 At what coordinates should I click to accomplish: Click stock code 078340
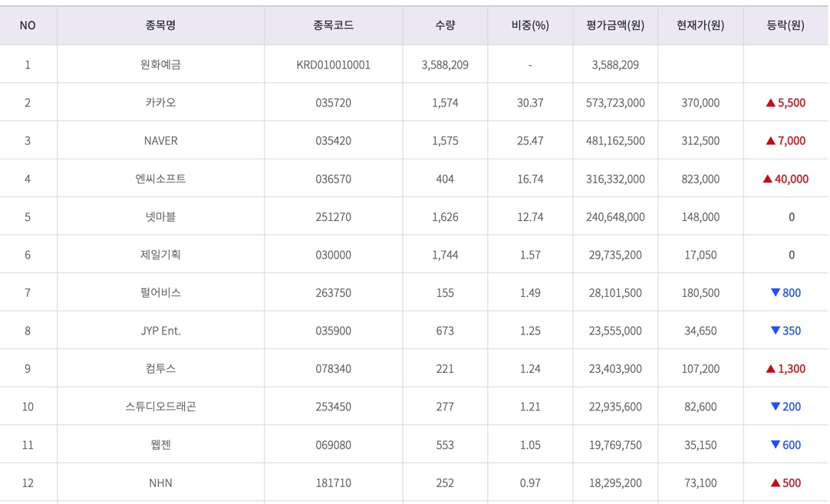pos(333,369)
